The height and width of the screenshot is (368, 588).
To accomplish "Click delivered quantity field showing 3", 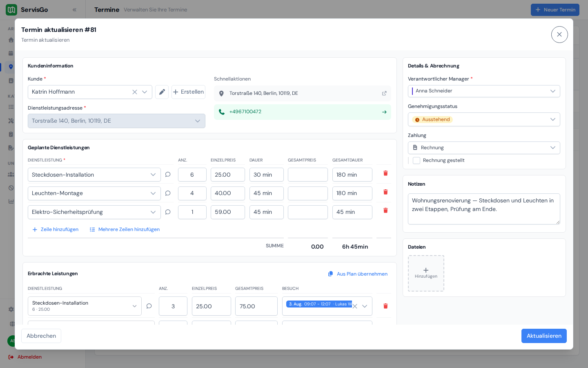I will [173, 306].
